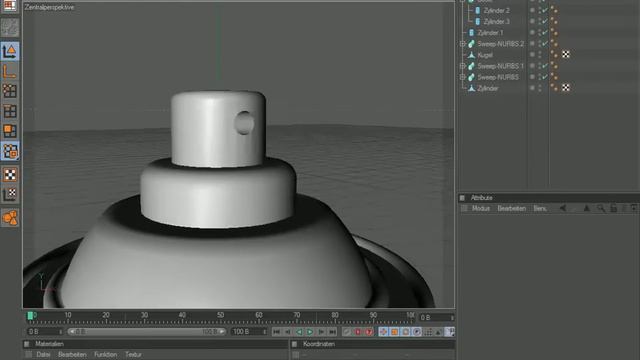Select Kugel object in the tree
The width and height of the screenshot is (640, 360).
coord(485,55)
